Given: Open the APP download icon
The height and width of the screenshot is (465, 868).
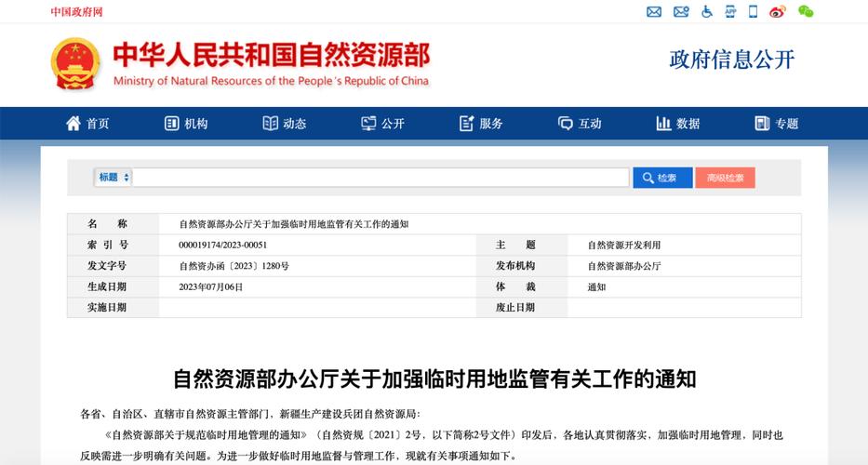Looking at the screenshot, I should [x=730, y=11].
